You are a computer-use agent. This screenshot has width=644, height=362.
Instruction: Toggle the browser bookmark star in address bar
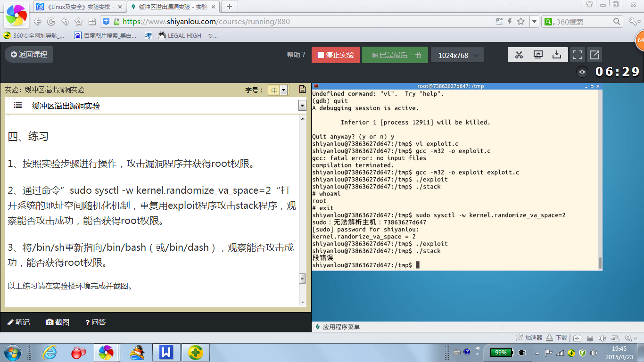tap(520, 22)
